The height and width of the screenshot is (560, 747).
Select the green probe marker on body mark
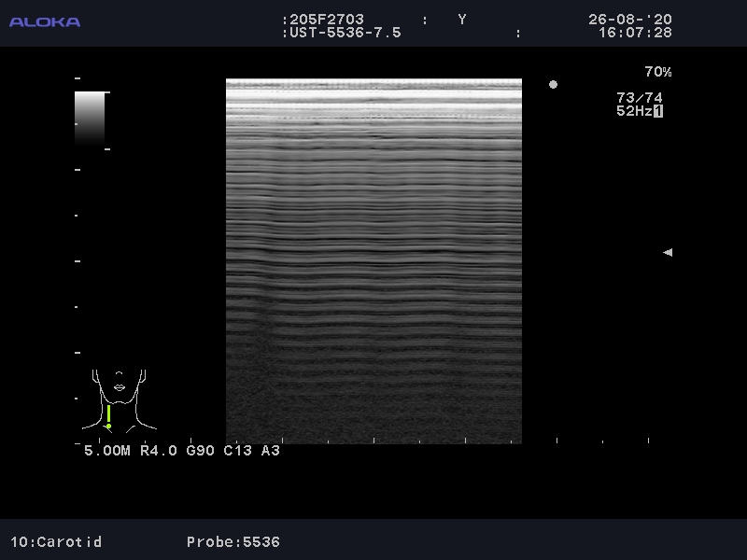[108, 416]
